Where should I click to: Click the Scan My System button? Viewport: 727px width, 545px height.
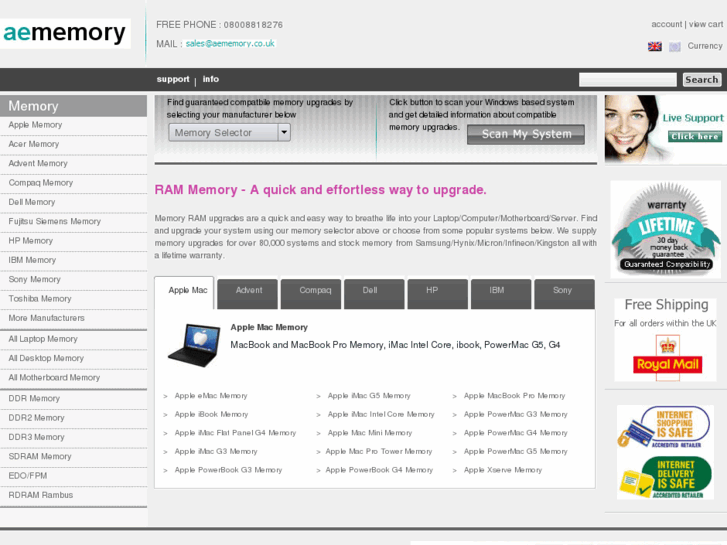coord(526,135)
